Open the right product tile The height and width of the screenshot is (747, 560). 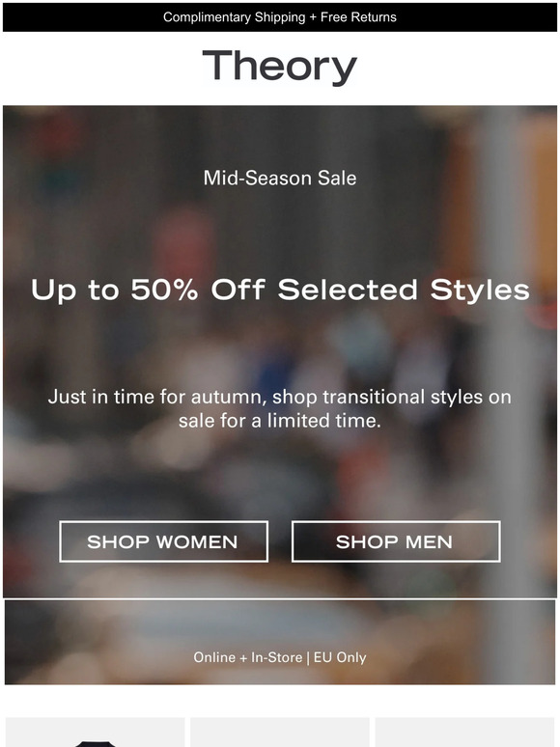click(464, 733)
